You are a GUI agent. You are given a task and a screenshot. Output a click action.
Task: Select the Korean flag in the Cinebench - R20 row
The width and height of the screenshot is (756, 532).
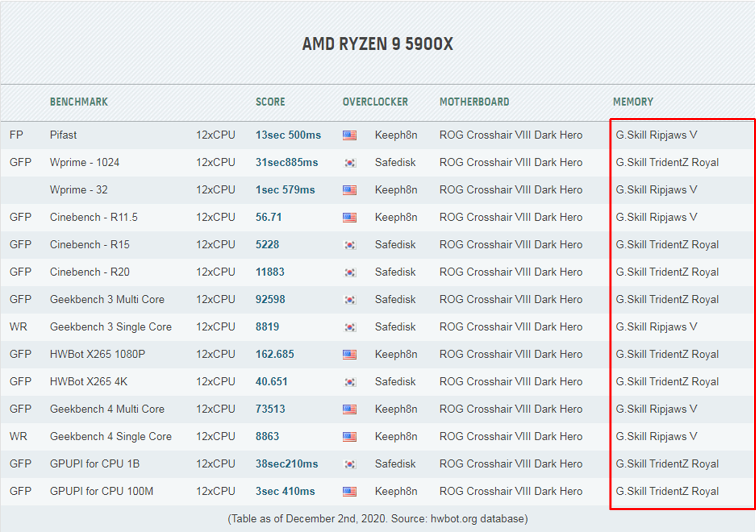(349, 272)
